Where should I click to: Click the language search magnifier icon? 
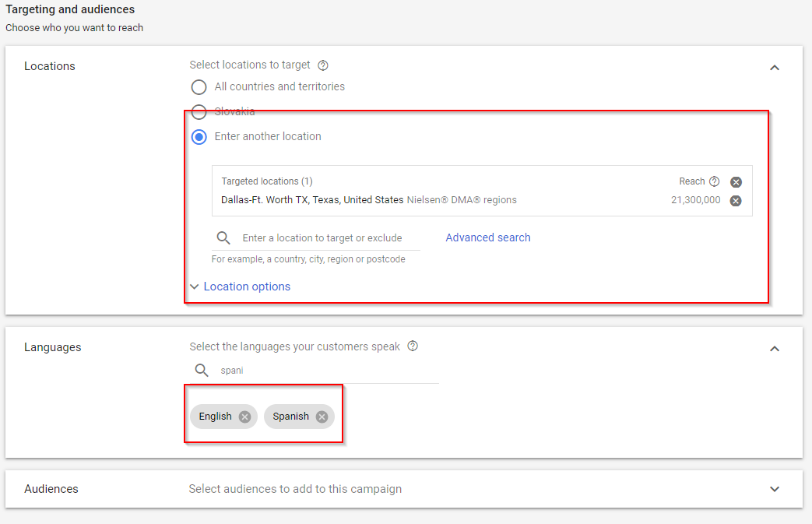202,371
